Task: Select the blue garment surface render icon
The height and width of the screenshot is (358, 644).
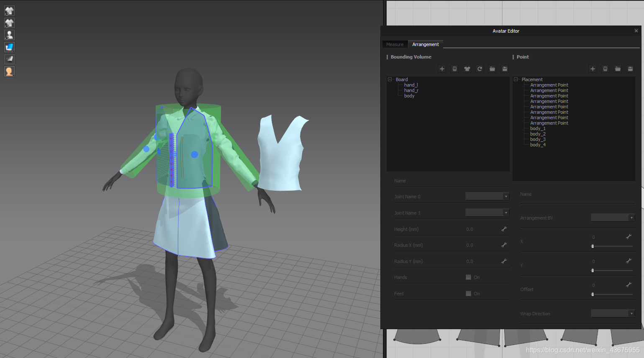Action: 9,47
